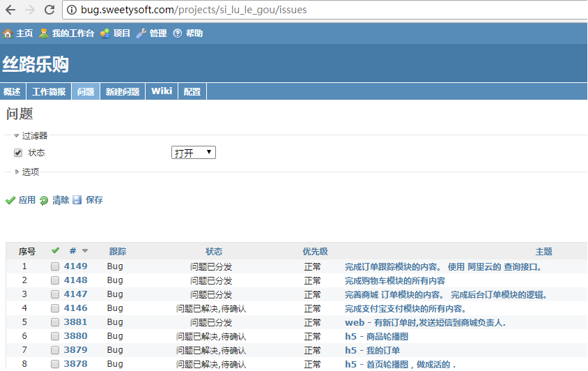Click the wrench icon for 管理
This screenshot has height=371, width=588.
click(x=141, y=33)
